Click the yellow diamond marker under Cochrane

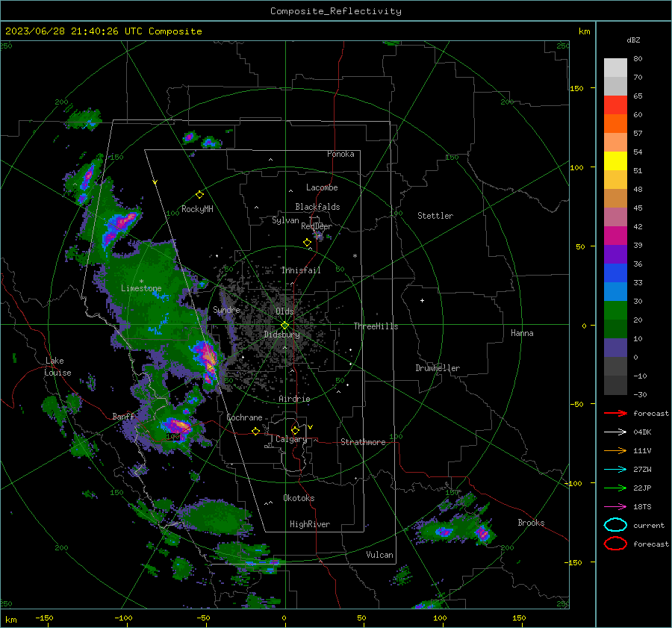(255, 431)
